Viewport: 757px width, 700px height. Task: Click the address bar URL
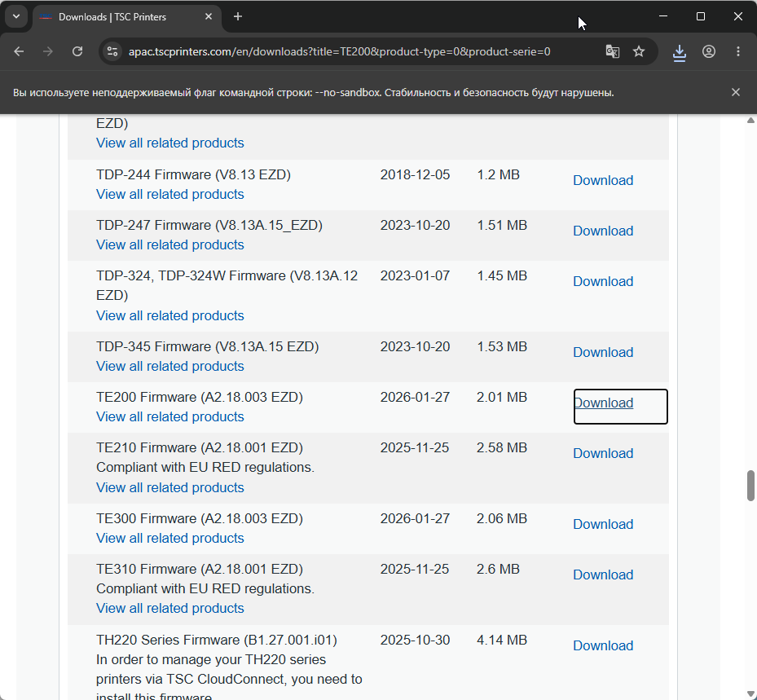pos(339,51)
